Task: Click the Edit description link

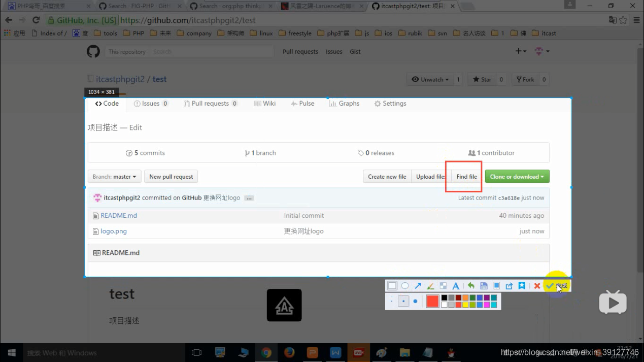Action: tap(135, 128)
